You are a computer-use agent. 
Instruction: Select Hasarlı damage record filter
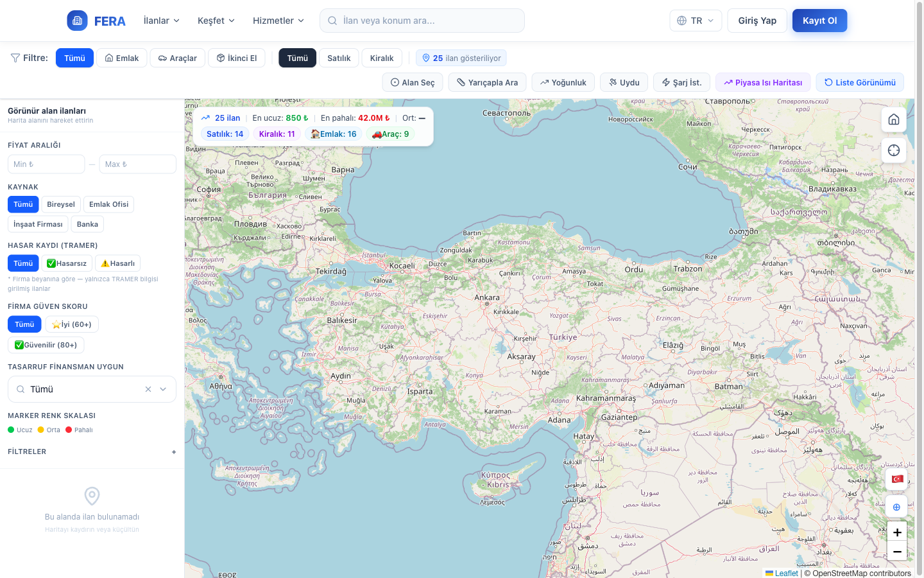click(x=117, y=263)
